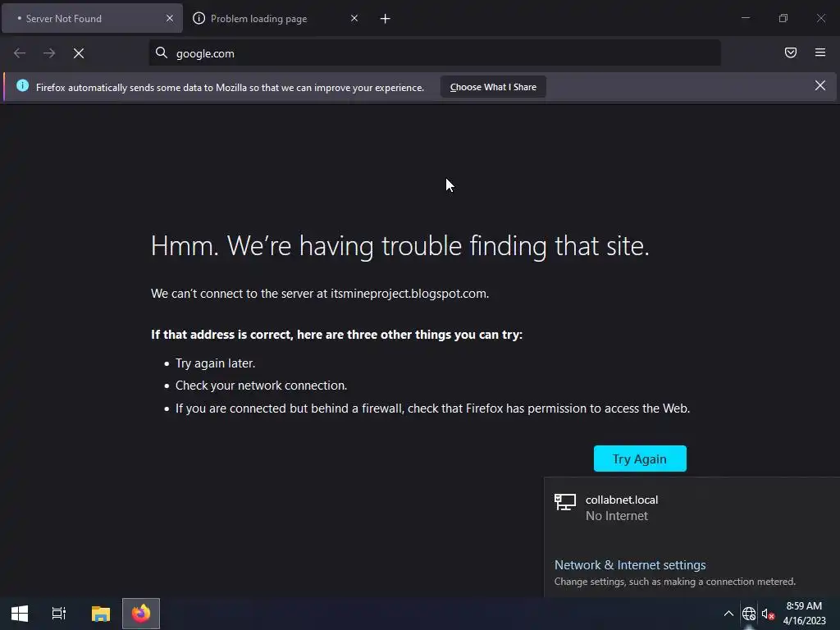This screenshot has height=630, width=840.
Task: Click the 'Check your network connection.' bullet
Action: (x=262, y=386)
